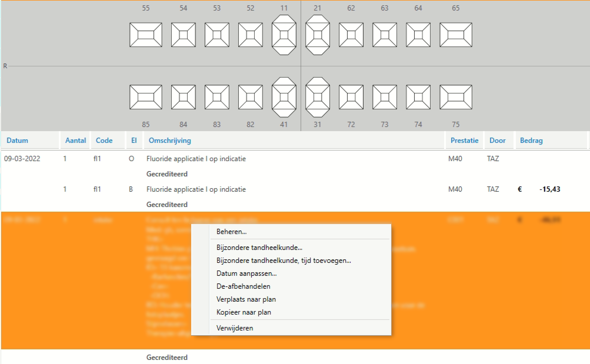Click the El column header
The width and height of the screenshot is (590, 364).
point(134,141)
